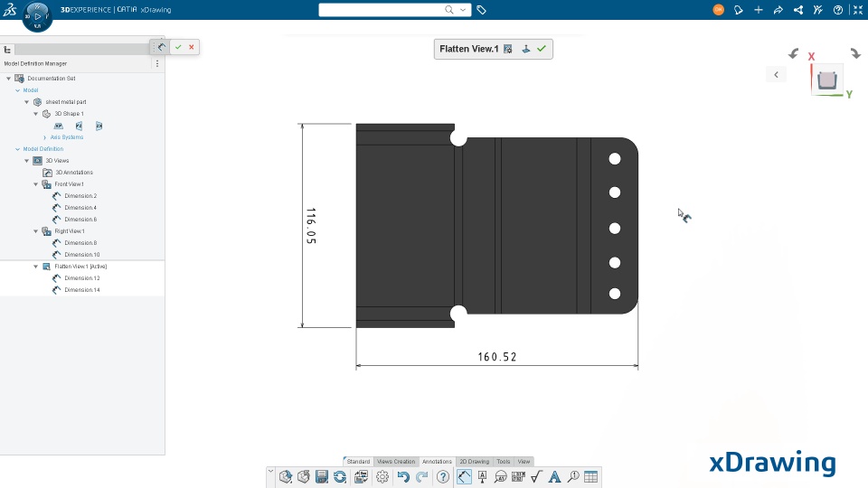Rotate the view with the upper-right curved arrow

tap(855, 53)
